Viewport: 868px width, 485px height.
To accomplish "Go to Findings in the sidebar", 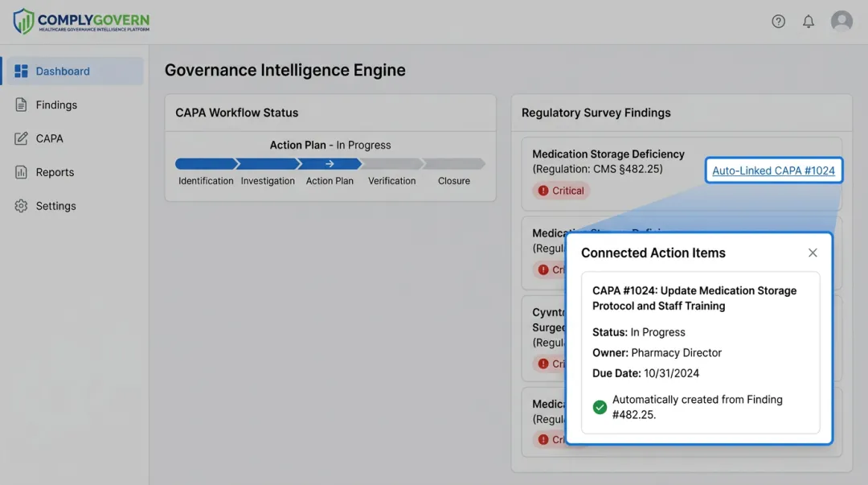I will [x=56, y=105].
